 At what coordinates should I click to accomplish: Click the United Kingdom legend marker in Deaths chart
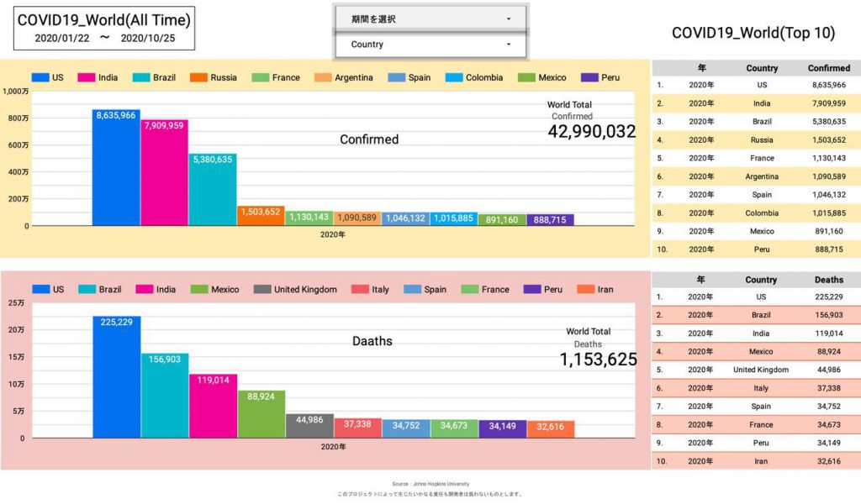(261, 289)
